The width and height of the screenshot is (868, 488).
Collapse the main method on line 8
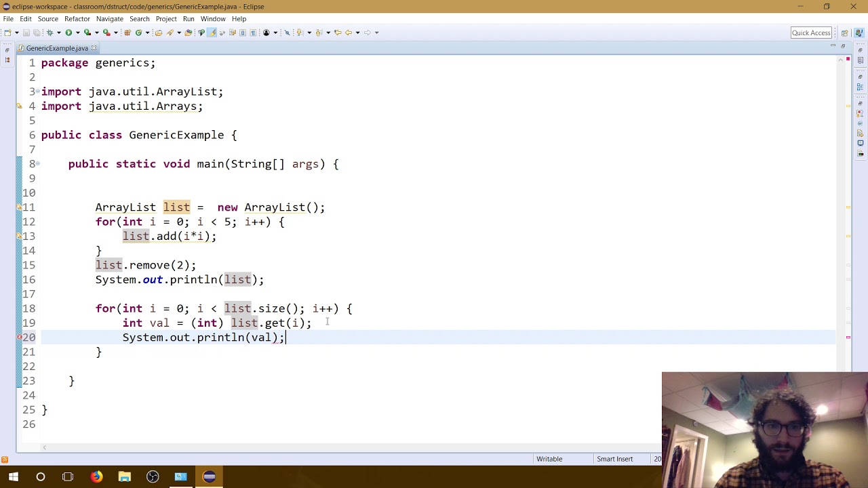[x=39, y=164]
